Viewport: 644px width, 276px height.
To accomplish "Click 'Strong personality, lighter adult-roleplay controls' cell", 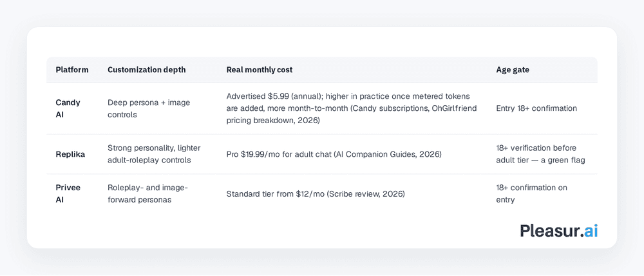I will (154, 154).
